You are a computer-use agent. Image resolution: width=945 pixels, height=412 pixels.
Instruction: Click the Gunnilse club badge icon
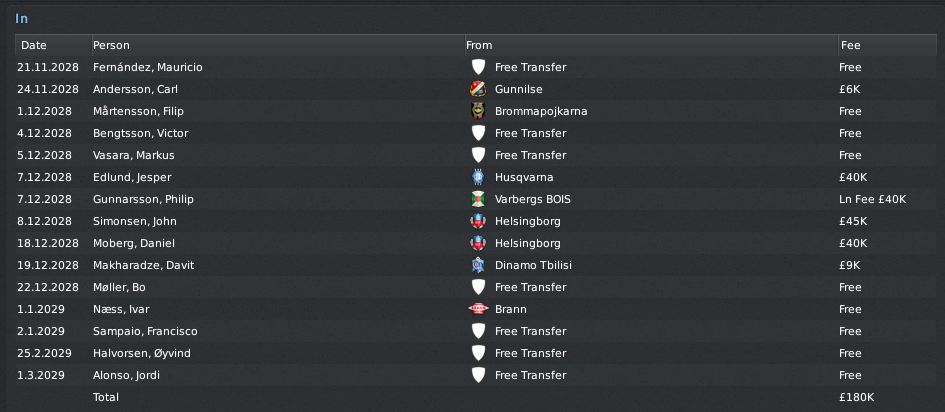[478, 89]
